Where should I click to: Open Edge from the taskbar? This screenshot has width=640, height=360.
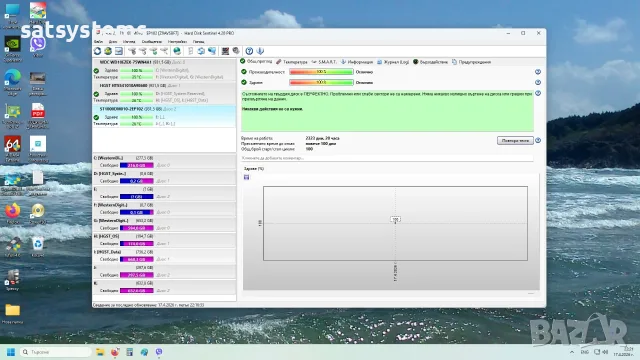[144, 352]
